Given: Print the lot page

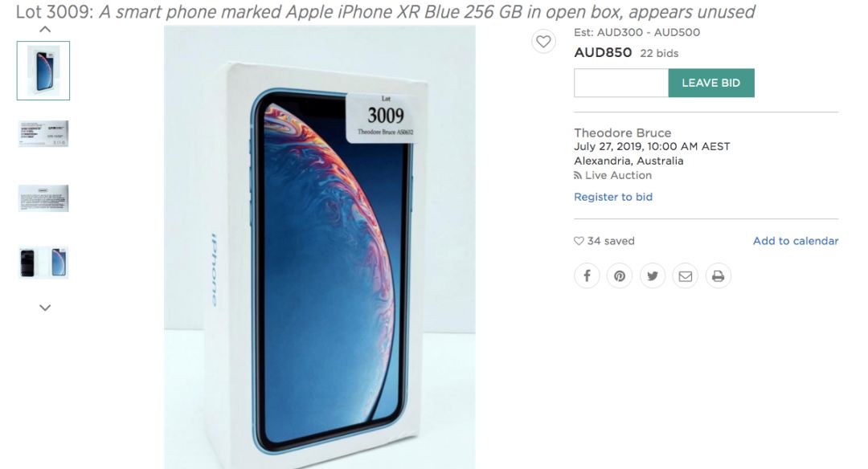Looking at the screenshot, I should pos(718,276).
